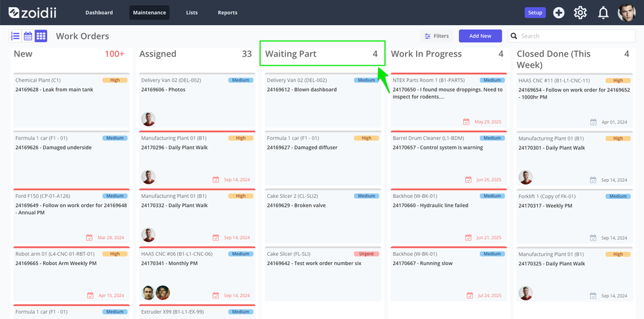
Task: Click first assignee avatar on 24170341 Monthly PM
Action: (x=148, y=293)
